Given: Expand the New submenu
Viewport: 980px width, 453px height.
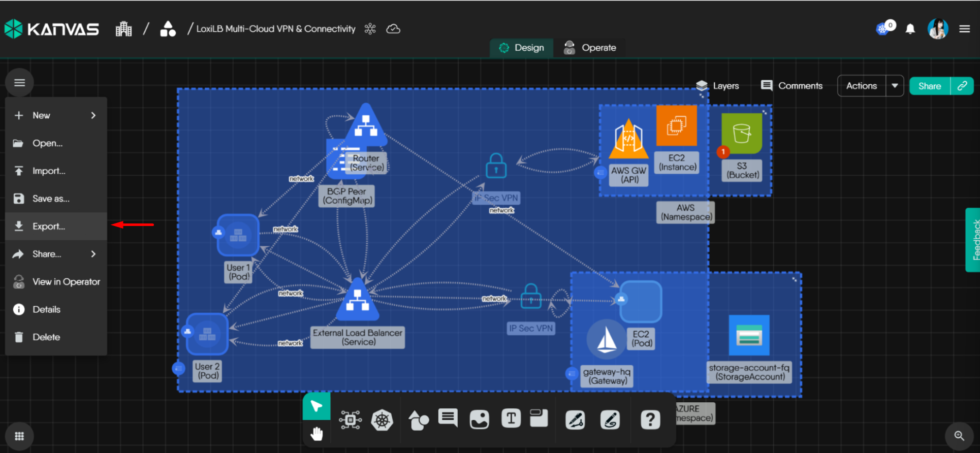Looking at the screenshot, I should pyautogui.click(x=56, y=115).
